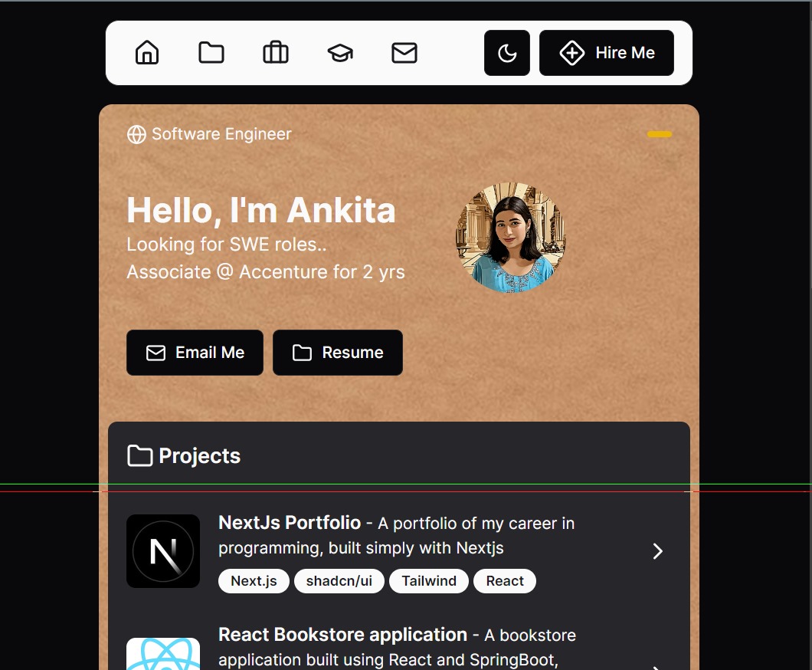
Task: Click the shadcn/ui tag
Action: (x=339, y=580)
